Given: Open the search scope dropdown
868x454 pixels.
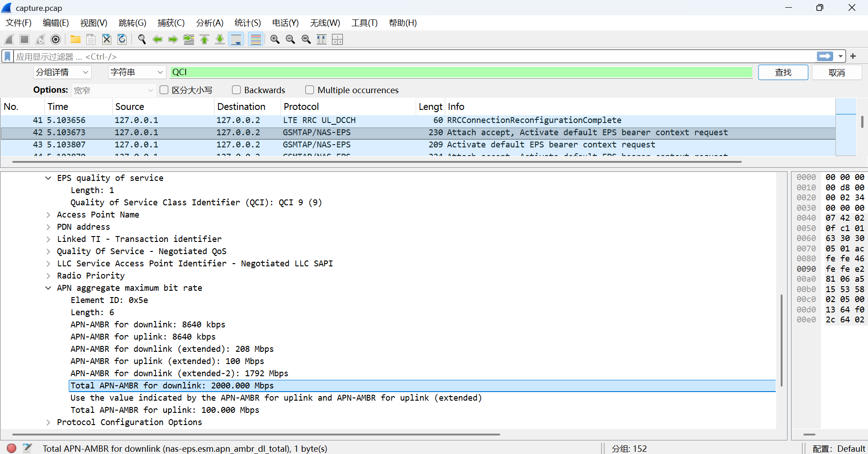Looking at the screenshot, I should click(62, 72).
